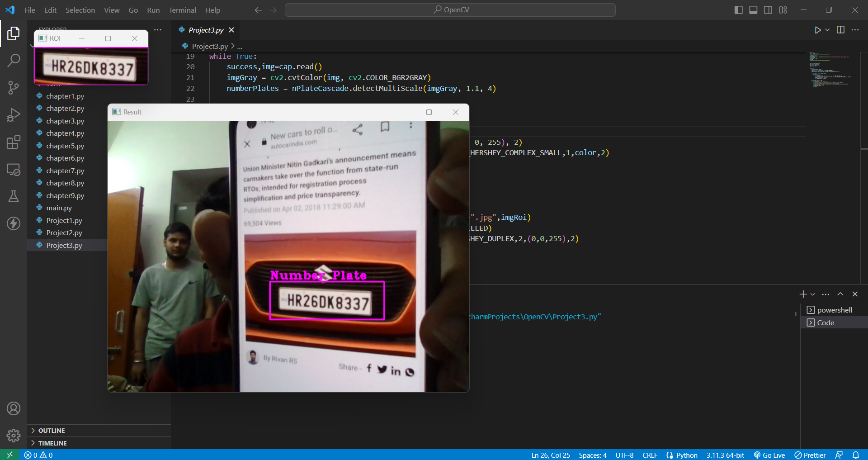Open the Remote Explorer view

(x=14, y=170)
